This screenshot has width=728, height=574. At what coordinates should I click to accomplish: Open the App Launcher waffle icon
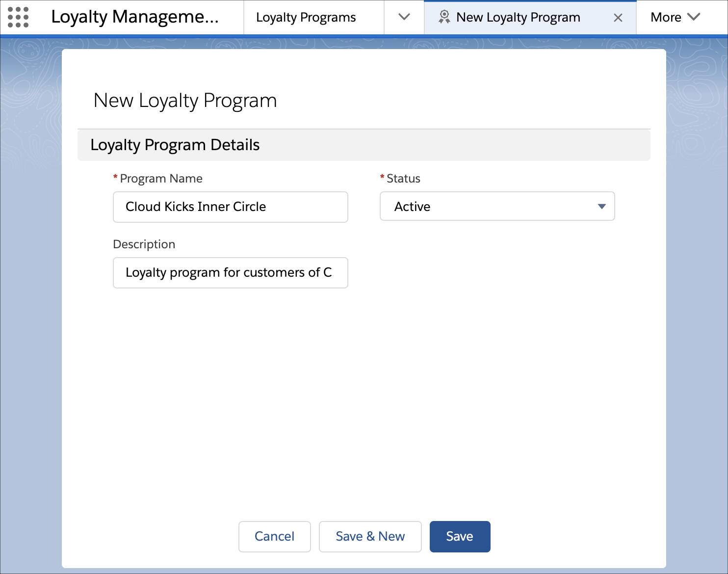pos(19,18)
